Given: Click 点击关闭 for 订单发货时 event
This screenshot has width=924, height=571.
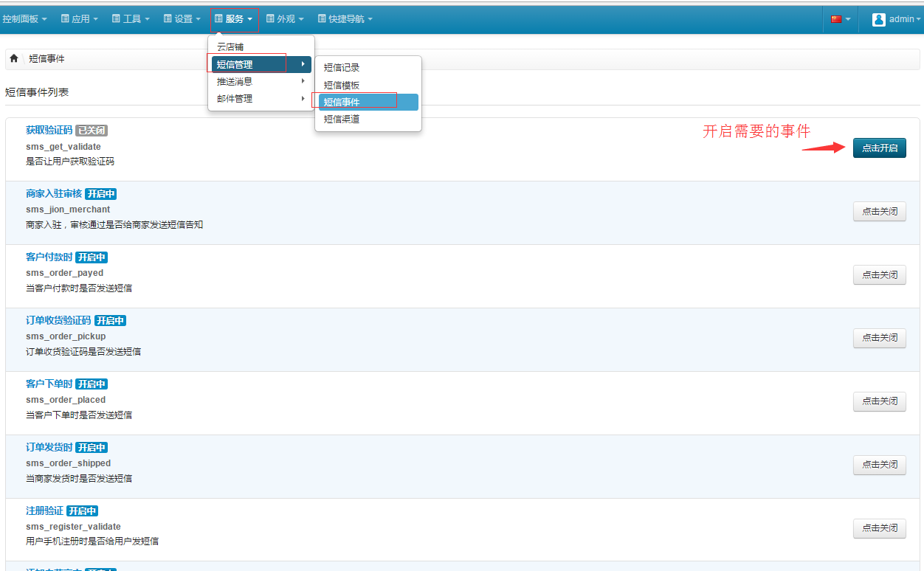Looking at the screenshot, I should (x=879, y=465).
